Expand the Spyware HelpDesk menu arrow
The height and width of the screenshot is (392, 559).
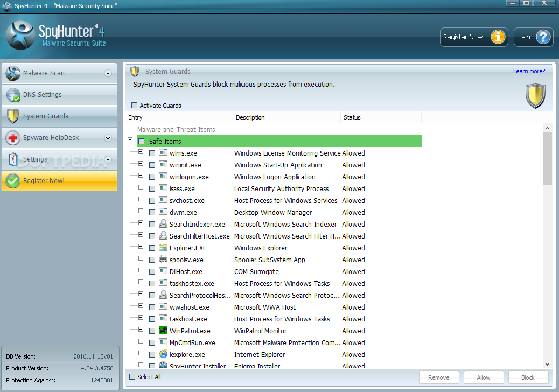pos(108,138)
